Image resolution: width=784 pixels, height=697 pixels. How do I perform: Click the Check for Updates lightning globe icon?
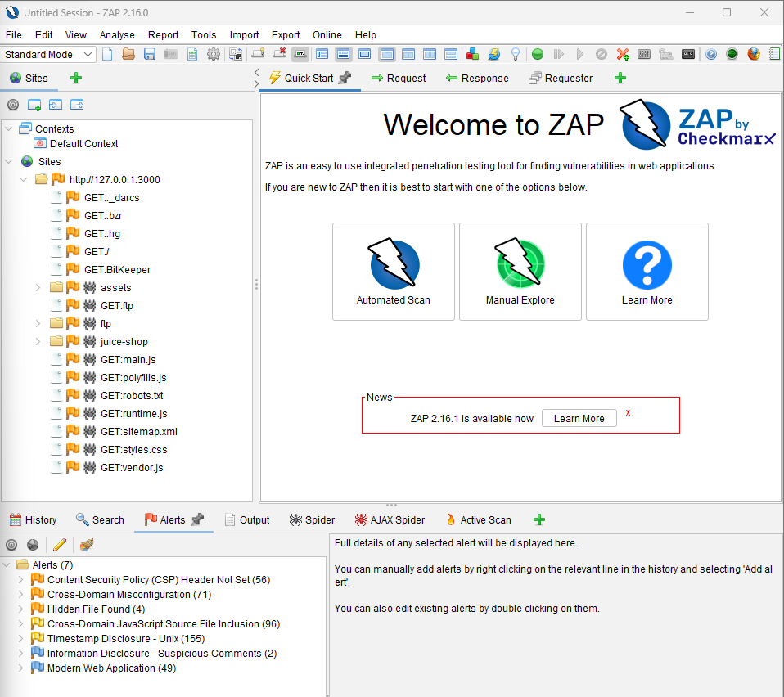pos(494,54)
